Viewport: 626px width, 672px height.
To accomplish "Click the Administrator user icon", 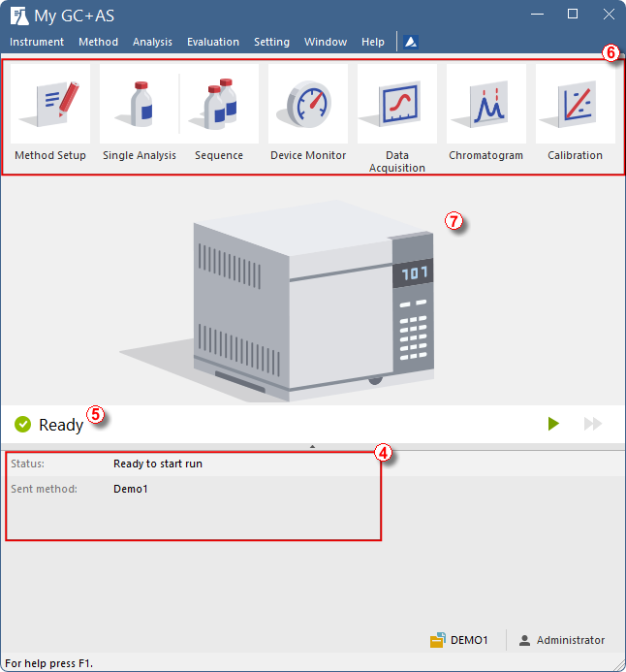I will [x=524, y=640].
